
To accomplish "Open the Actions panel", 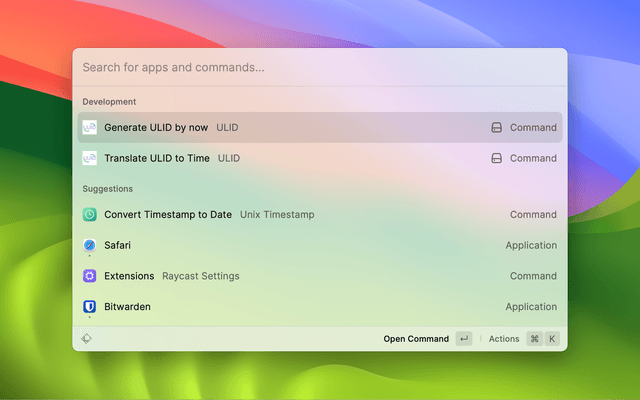I will click(x=504, y=339).
